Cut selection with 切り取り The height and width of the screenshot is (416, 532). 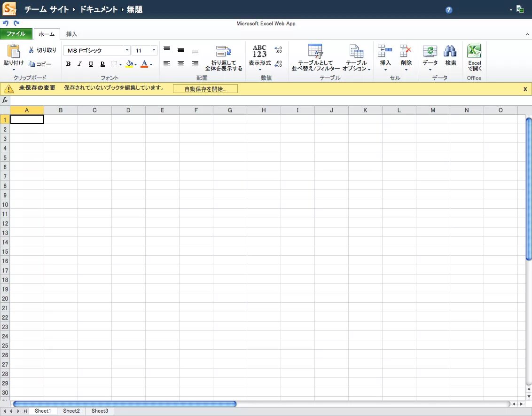42,50
